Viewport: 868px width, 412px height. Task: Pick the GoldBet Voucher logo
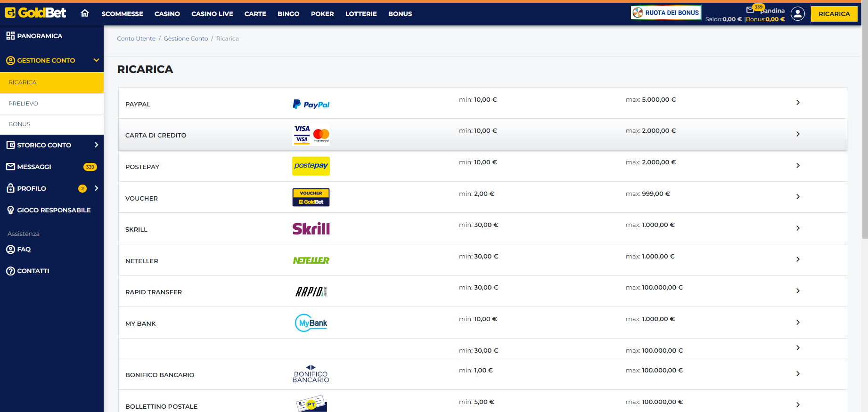[x=311, y=197]
